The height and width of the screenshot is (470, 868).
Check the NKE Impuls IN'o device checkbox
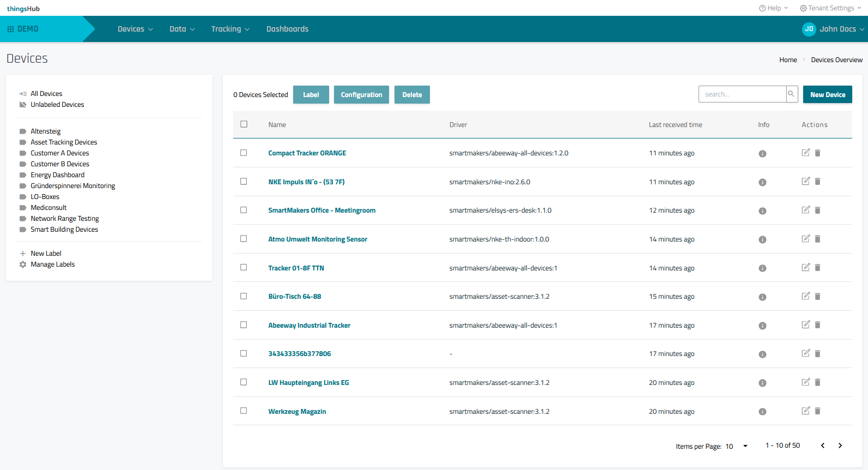click(x=244, y=182)
